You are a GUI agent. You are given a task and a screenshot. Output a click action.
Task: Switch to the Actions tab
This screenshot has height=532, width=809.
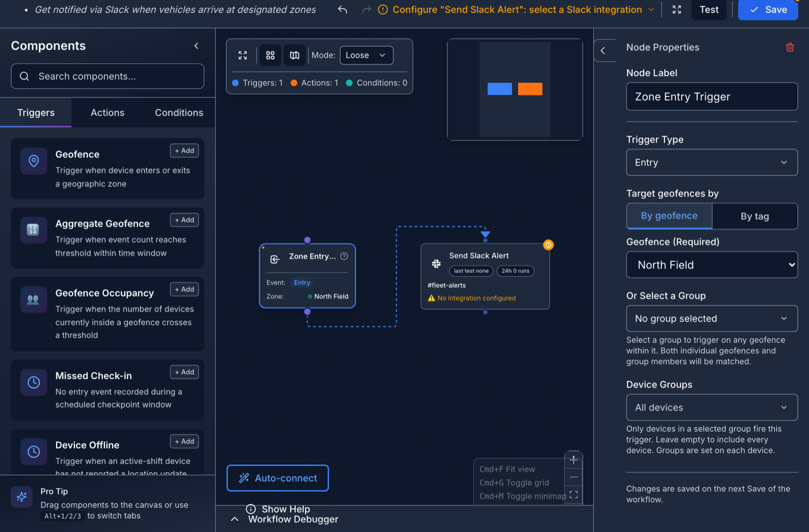click(107, 113)
